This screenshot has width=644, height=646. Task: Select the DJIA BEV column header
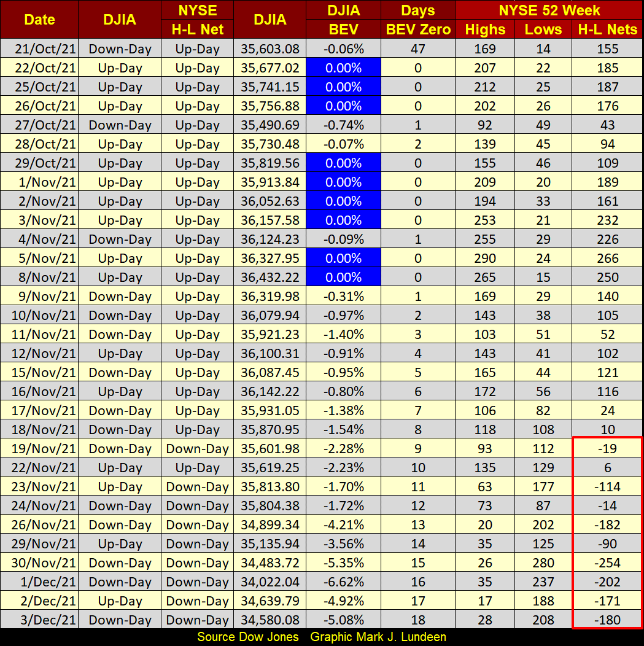point(344,20)
